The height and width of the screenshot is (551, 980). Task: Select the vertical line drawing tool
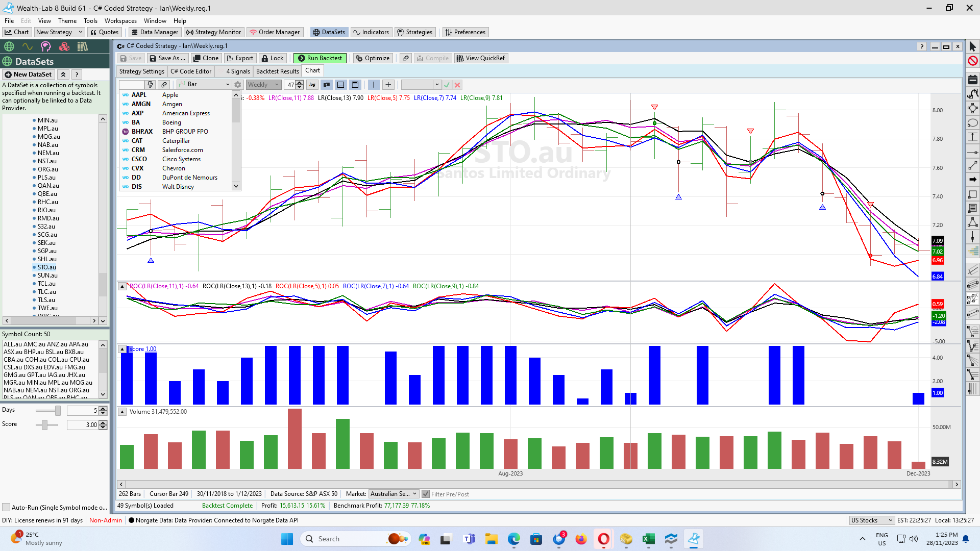pos(973,237)
